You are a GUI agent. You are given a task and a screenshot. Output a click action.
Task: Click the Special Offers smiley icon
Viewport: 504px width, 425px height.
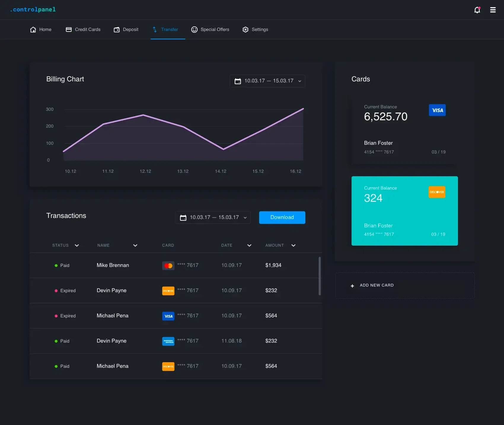coord(194,30)
